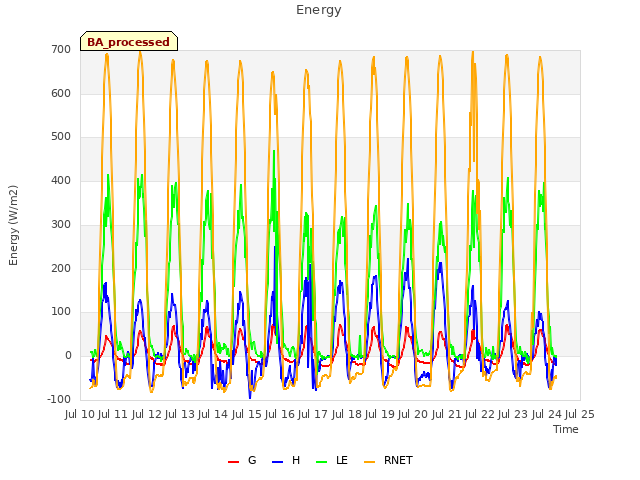This screenshot has height=480, width=640.
Task: Click the 300 y-axis tick label
Action: coord(61,224)
